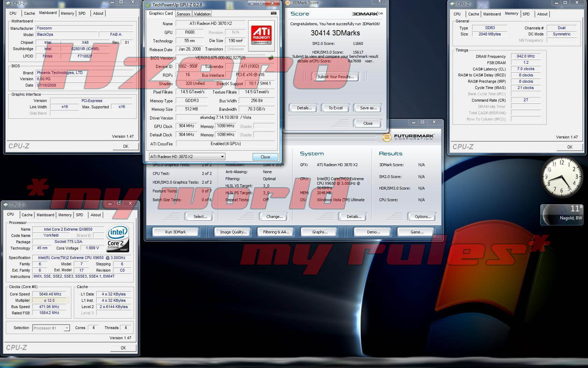Minimize the GPU-Z window
The width and height of the screenshot is (588, 368).
tap(252, 4)
